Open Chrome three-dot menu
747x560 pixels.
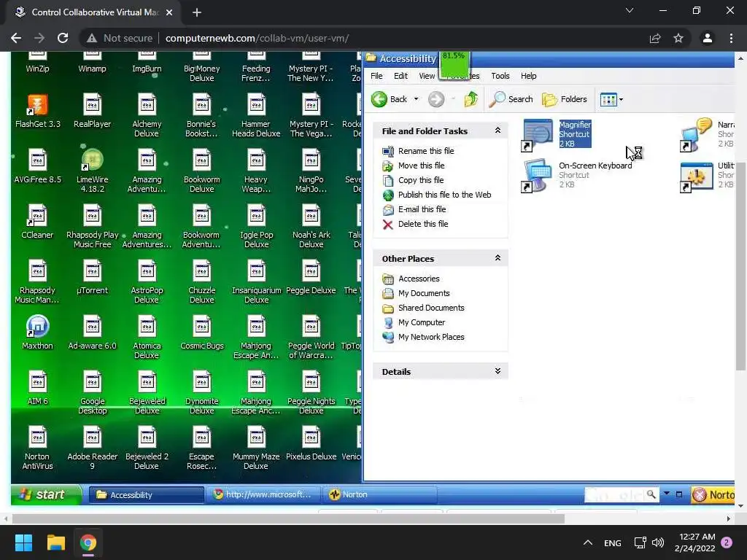[731, 38]
